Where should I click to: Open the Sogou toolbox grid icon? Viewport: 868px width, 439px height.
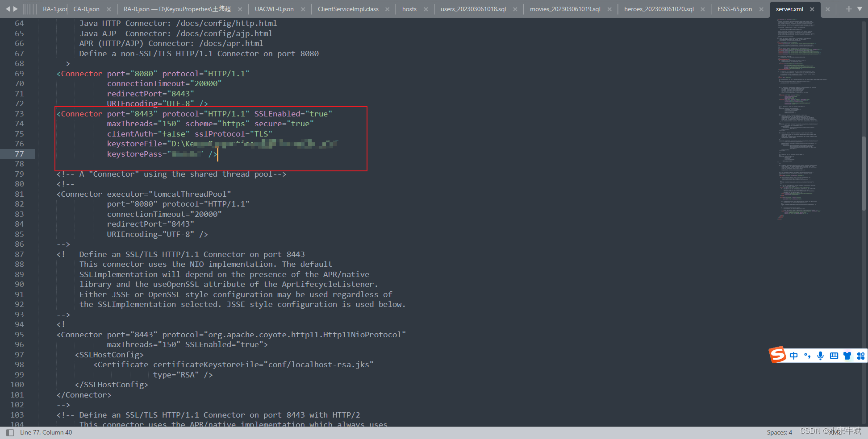tap(860, 356)
